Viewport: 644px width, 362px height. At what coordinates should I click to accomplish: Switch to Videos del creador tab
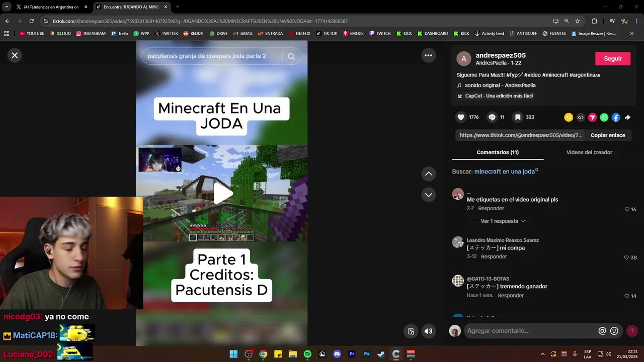(589, 152)
